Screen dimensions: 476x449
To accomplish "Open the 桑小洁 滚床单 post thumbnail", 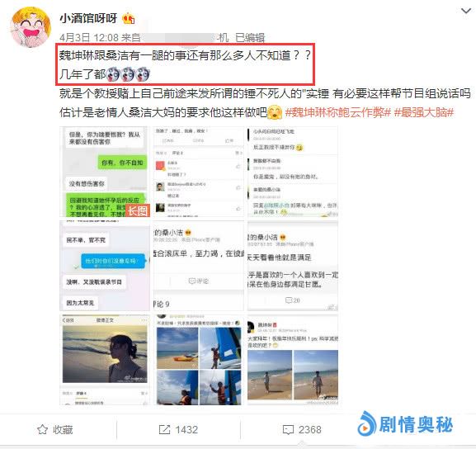I will coord(199,266).
